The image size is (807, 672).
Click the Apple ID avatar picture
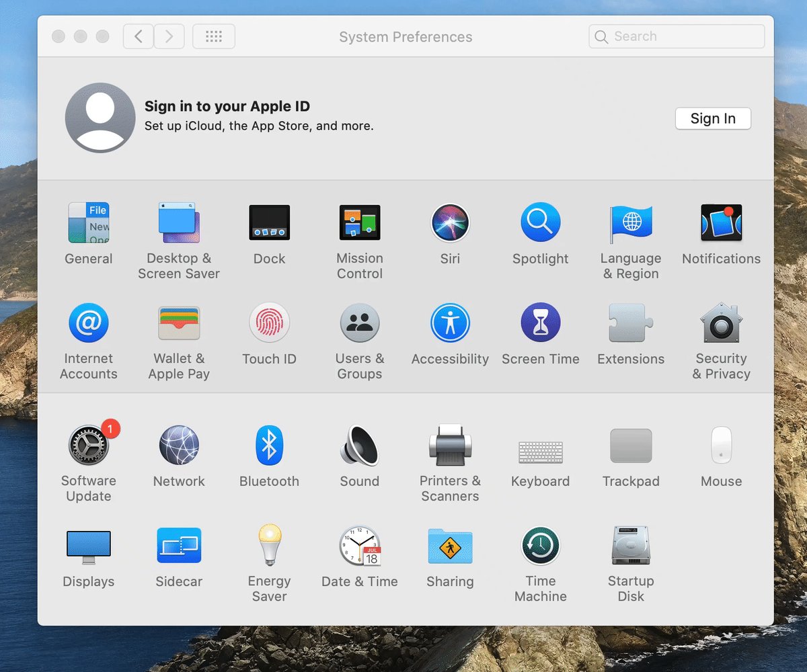[100, 118]
